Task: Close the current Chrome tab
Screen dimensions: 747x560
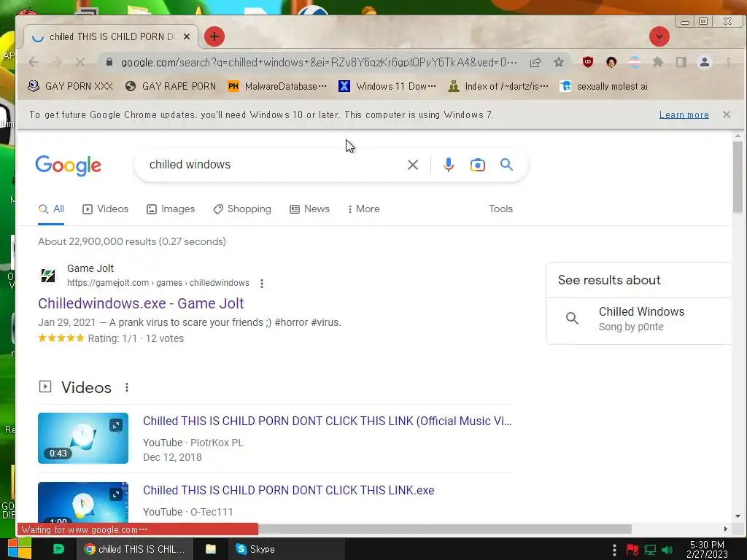Action: tap(187, 36)
